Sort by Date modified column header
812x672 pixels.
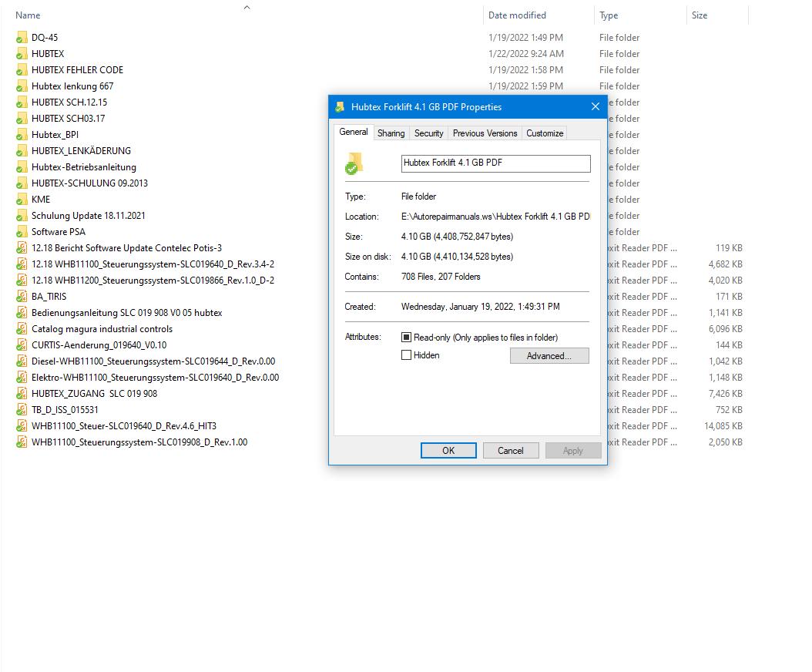(x=517, y=15)
